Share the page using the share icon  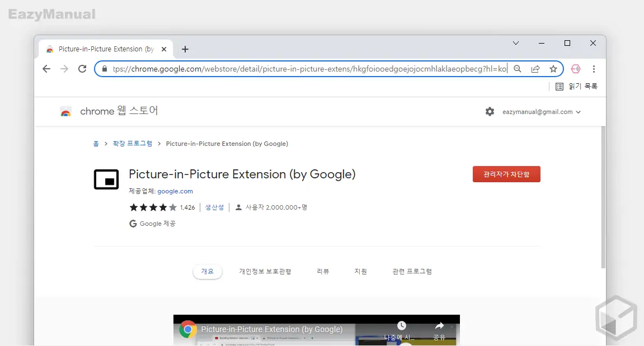coord(535,69)
